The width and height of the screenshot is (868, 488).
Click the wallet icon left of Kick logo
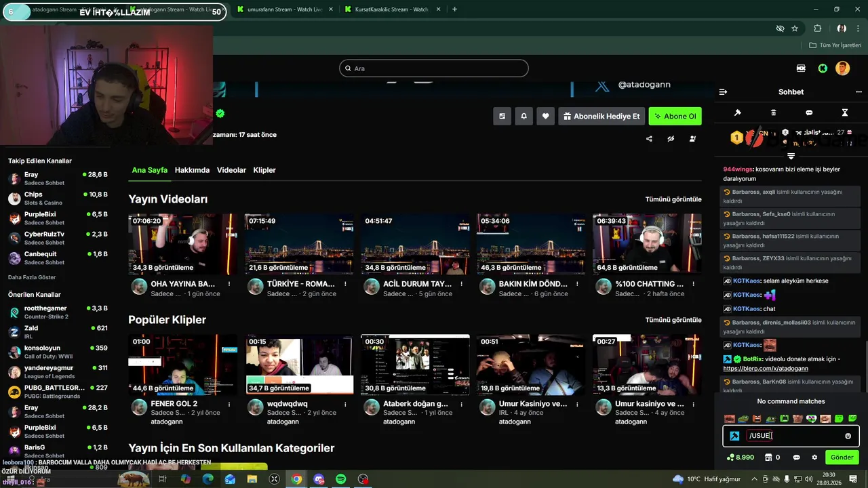point(801,68)
